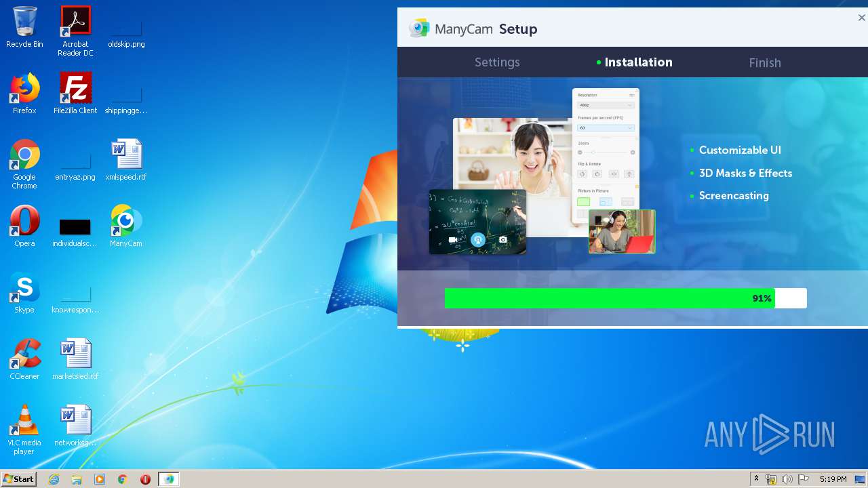Open the networksg... document icon

click(x=75, y=426)
